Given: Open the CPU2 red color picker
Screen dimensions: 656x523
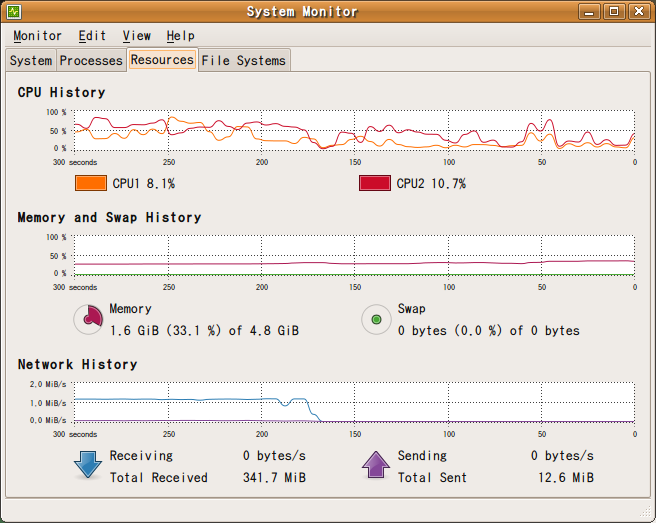Looking at the screenshot, I should (x=375, y=183).
